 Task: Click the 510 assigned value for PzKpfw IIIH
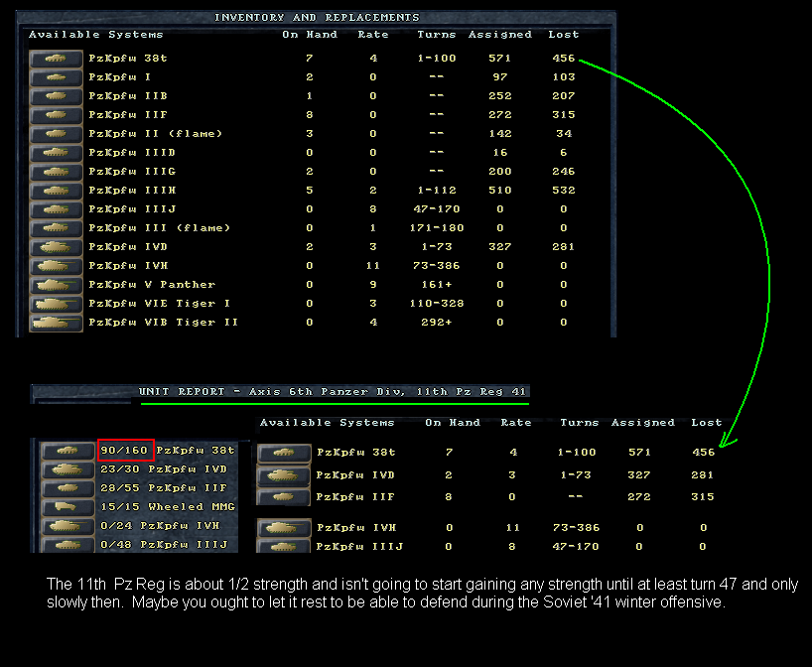(x=499, y=191)
